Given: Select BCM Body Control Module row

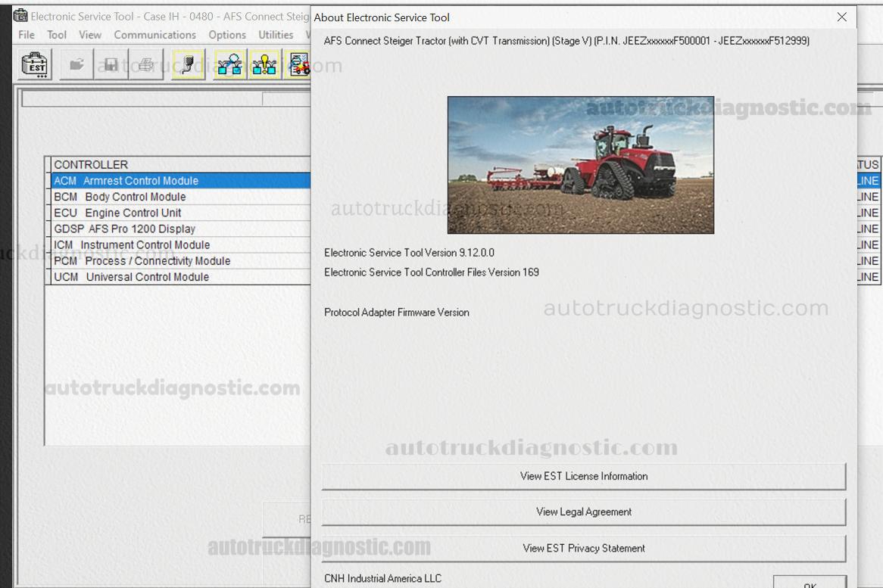Looking at the screenshot, I should click(180, 197).
